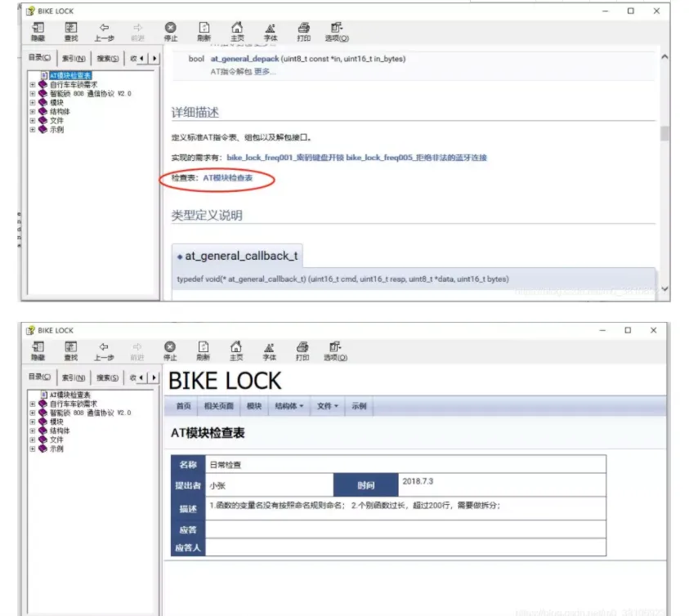Click scroll up arrow in upper content pane
This screenshot has height=616, width=689.
click(x=664, y=57)
